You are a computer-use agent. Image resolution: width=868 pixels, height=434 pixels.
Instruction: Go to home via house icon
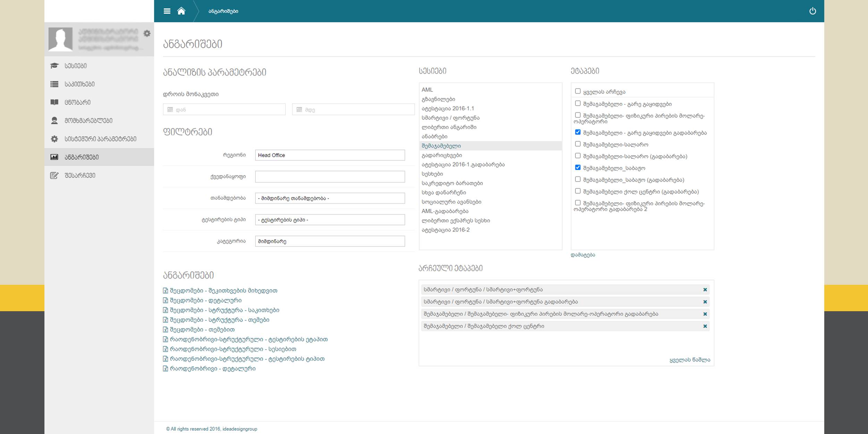181,11
